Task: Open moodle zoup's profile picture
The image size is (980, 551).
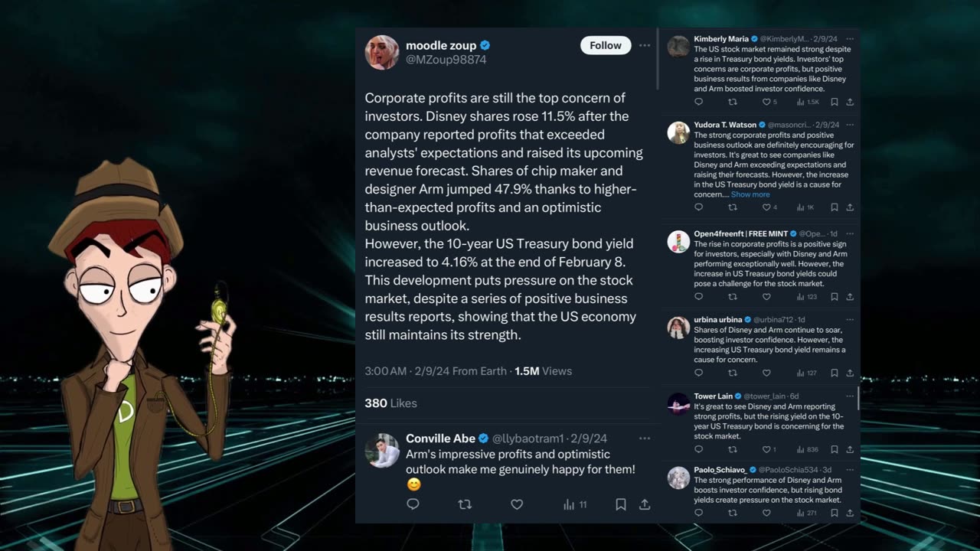Action: pyautogui.click(x=382, y=52)
